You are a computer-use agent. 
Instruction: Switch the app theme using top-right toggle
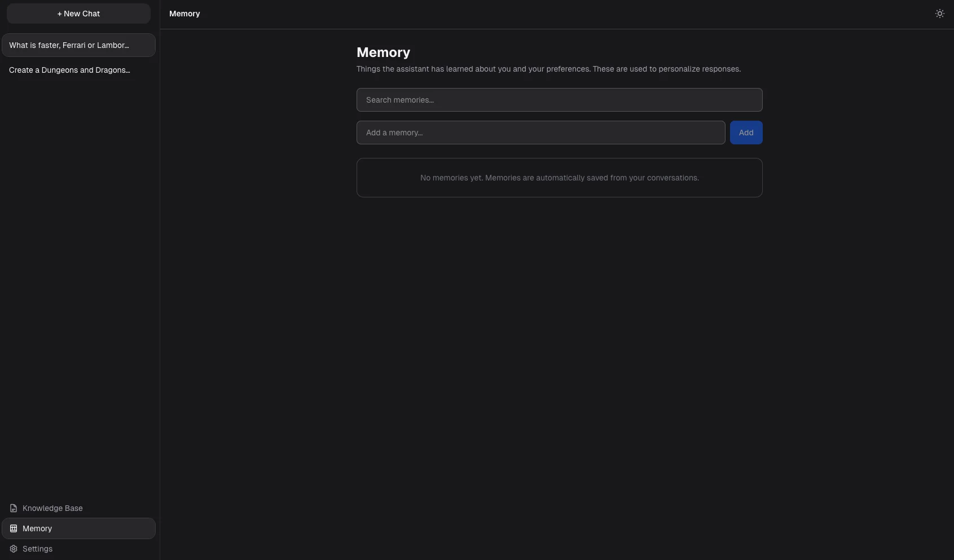[939, 13]
